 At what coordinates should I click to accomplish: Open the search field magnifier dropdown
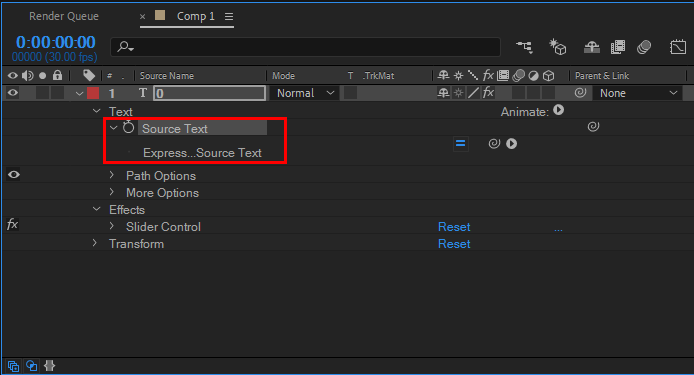pos(125,46)
